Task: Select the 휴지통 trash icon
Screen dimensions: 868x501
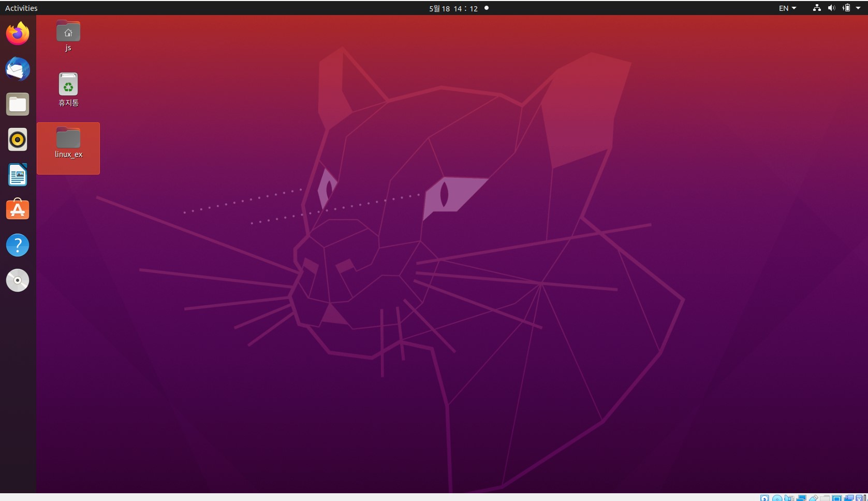Action: [68, 90]
